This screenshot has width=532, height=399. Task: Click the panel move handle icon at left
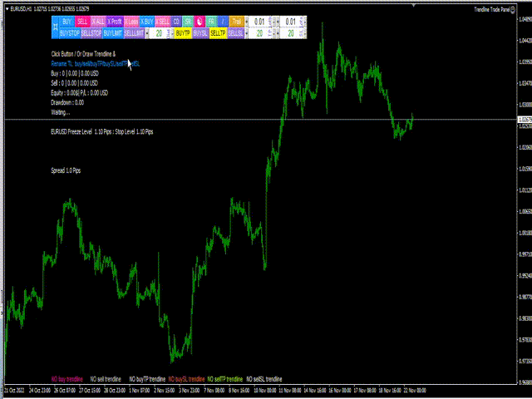[55, 27]
